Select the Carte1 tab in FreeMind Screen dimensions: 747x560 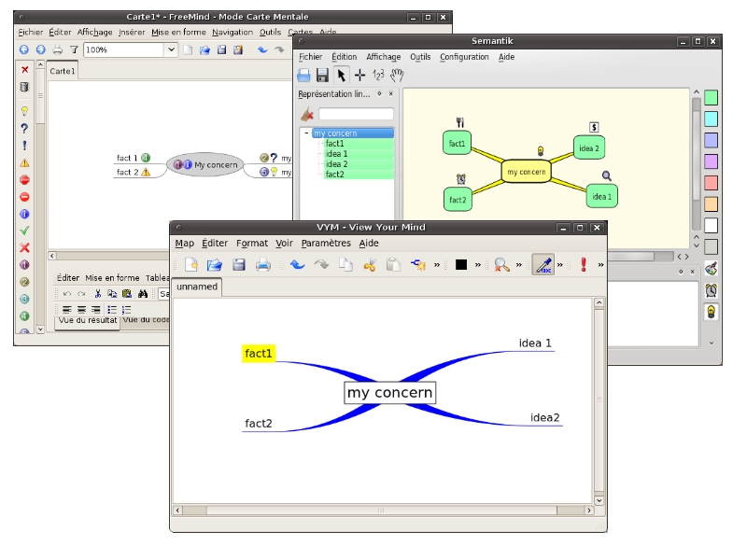click(63, 71)
